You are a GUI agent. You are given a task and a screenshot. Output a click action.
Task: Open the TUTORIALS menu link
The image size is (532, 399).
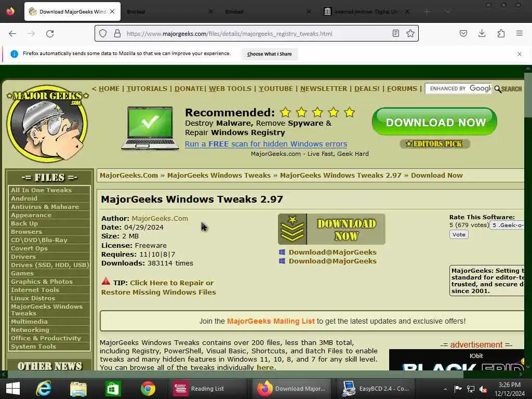tap(147, 88)
